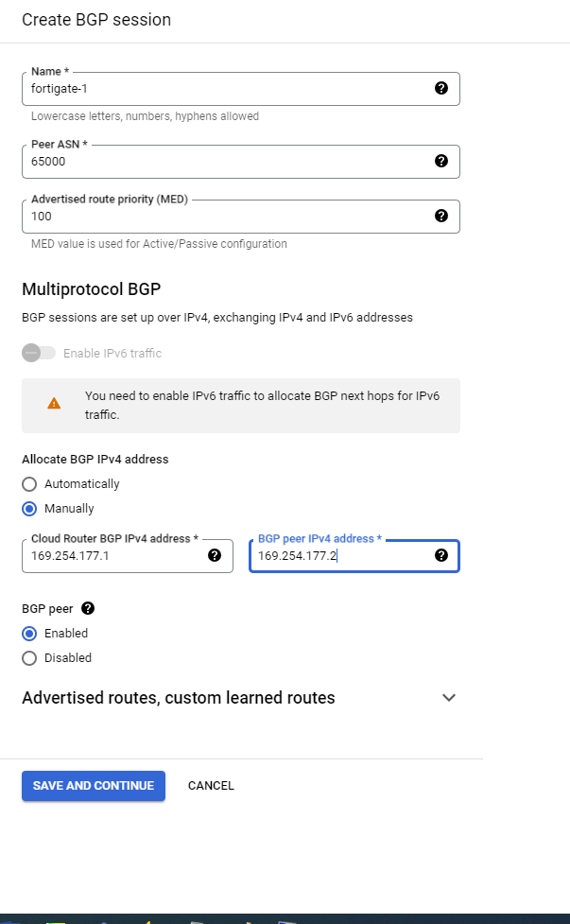Expand Advertised routes, custom learned routes section
Image resolution: width=570 pixels, height=924 pixels.
point(449,698)
